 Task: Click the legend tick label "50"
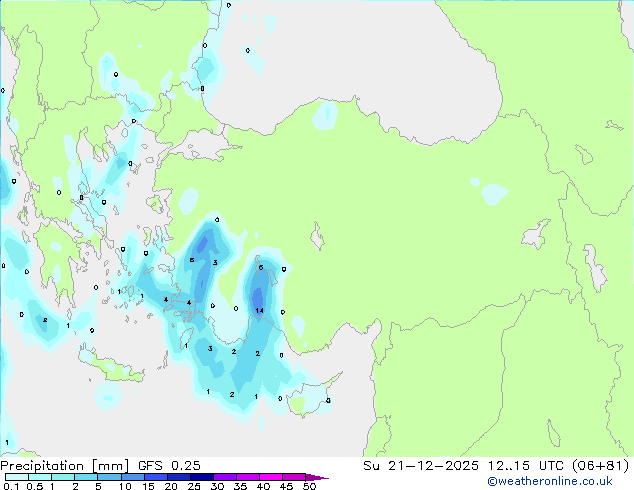point(310,486)
